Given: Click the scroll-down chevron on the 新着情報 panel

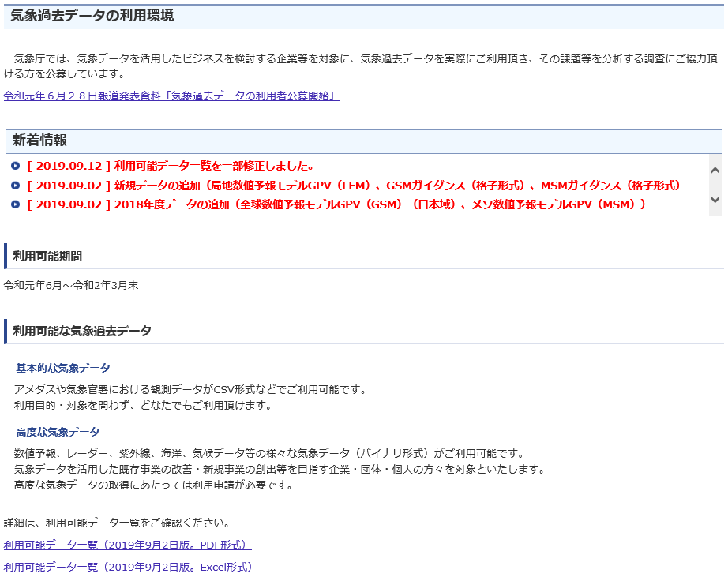Looking at the screenshot, I should click(716, 199).
